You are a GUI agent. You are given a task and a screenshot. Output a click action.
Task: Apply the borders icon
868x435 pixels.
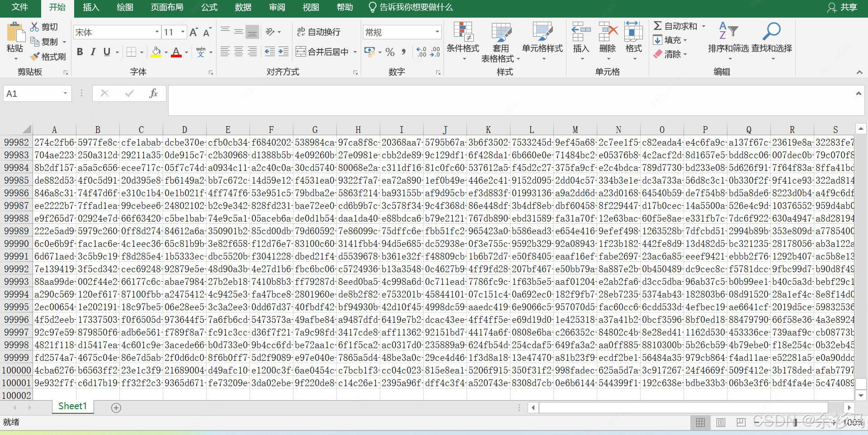point(131,52)
